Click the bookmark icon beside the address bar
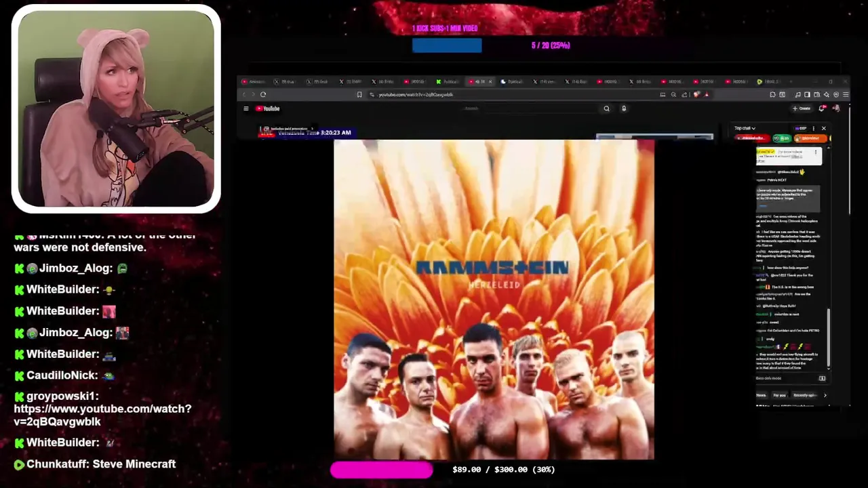868x488 pixels. (359, 95)
